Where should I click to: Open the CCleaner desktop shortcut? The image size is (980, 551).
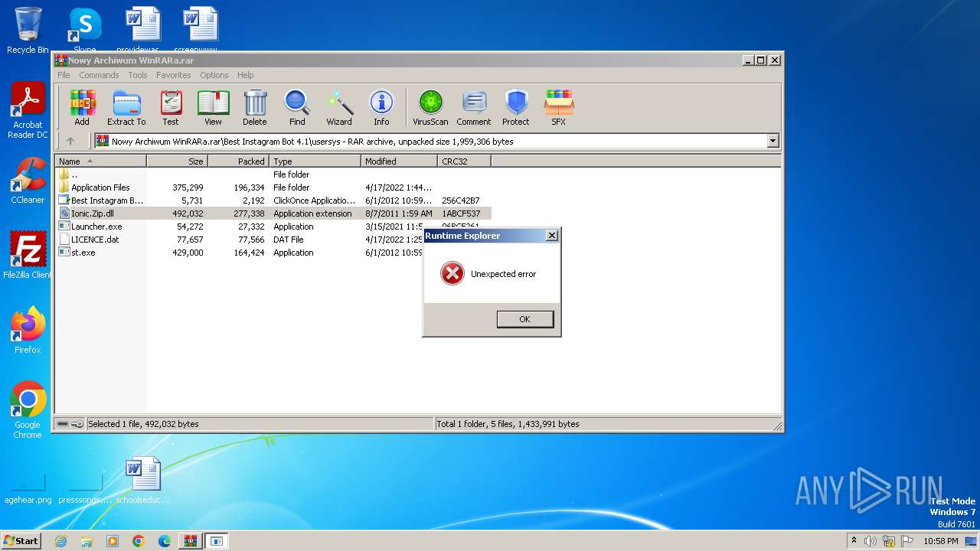pyautogui.click(x=28, y=181)
